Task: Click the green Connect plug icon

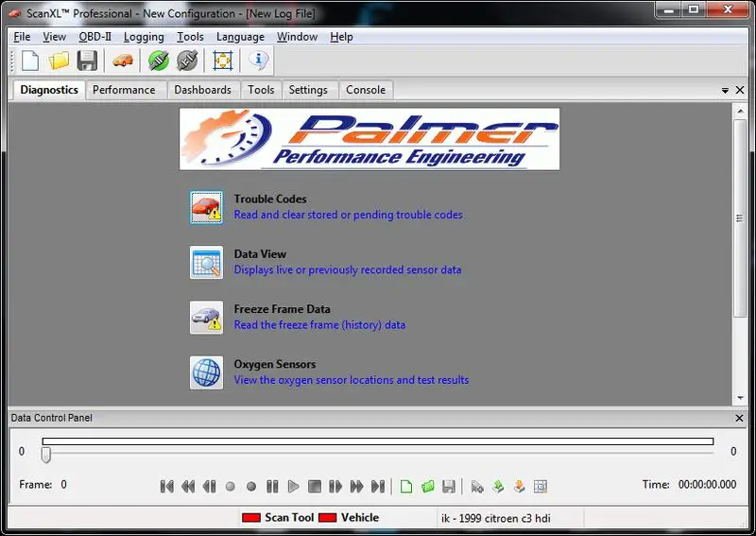Action: pyautogui.click(x=158, y=61)
